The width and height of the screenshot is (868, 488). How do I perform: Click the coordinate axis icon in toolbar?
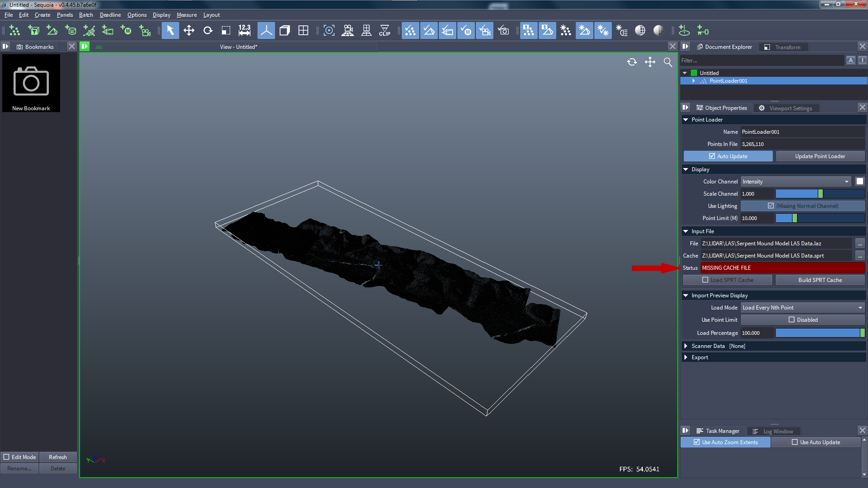[266, 31]
